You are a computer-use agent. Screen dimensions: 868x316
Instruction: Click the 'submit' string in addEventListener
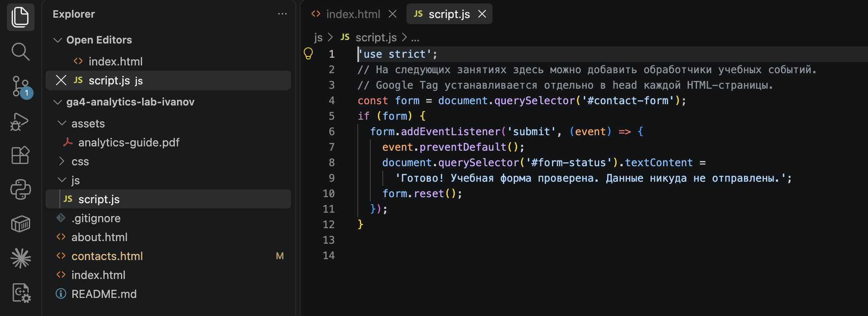point(531,132)
